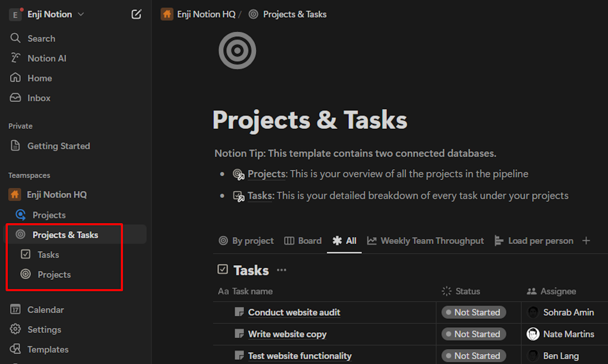This screenshot has height=364, width=608.
Task: Click the orange Enji Notion HQ sidebar icon
Action: coord(15,194)
